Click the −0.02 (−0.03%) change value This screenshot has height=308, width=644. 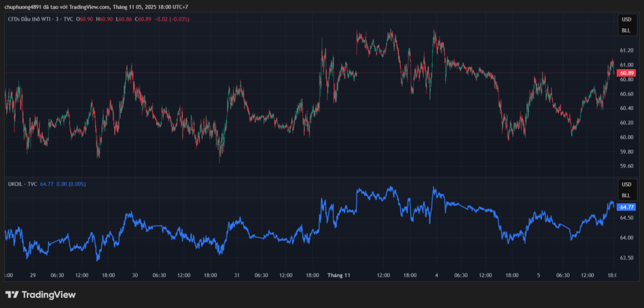click(x=172, y=19)
